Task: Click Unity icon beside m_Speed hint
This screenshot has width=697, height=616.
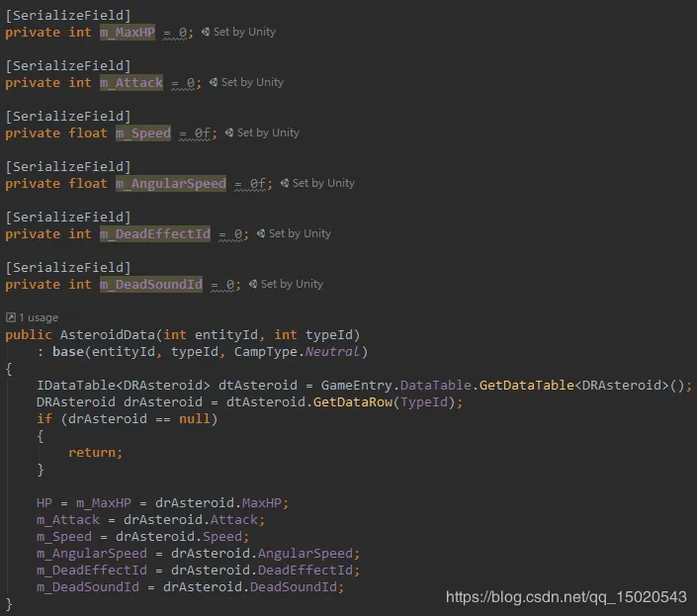Action: coord(229,132)
